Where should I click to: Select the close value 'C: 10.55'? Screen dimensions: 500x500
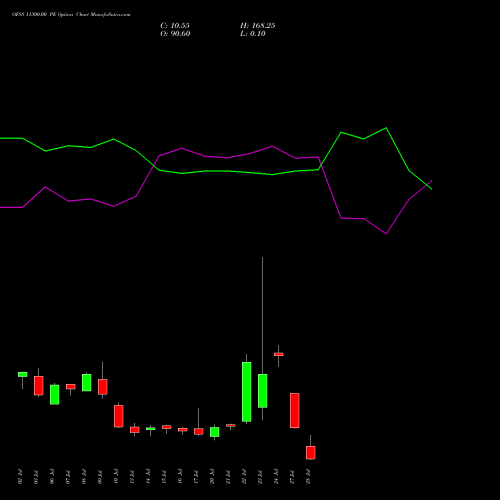click(175, 26)
